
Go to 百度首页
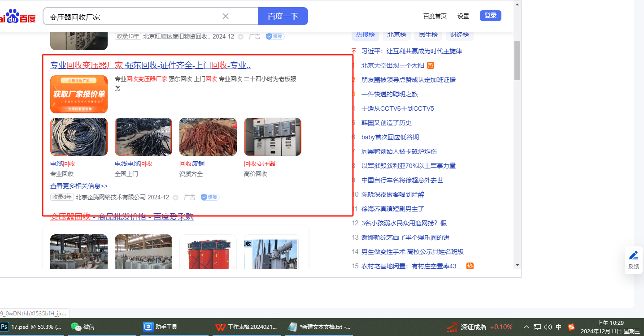pos(435,16)
